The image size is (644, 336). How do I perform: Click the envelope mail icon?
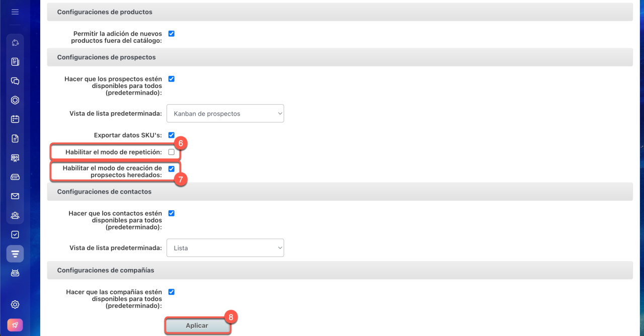pos(15,196)
